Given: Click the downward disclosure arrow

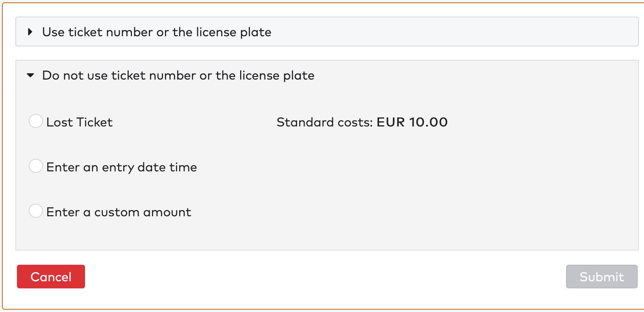Looking at the screenshot, I should [30, 75].
